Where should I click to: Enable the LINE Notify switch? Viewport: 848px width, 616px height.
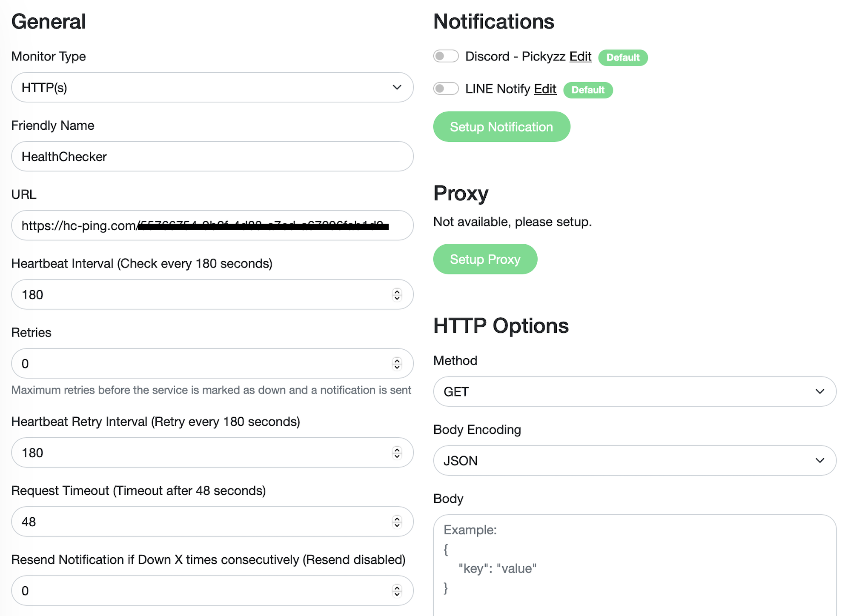tap(446, 88)
